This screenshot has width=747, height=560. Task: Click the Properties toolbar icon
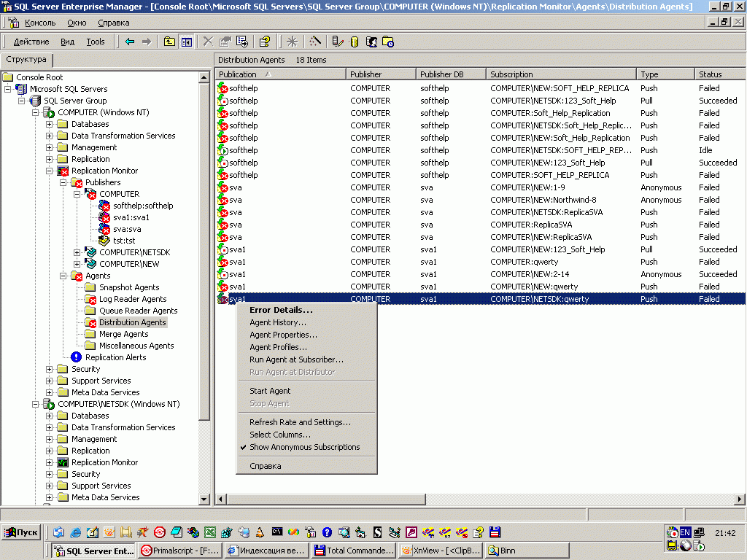click(x=225, y=42)
